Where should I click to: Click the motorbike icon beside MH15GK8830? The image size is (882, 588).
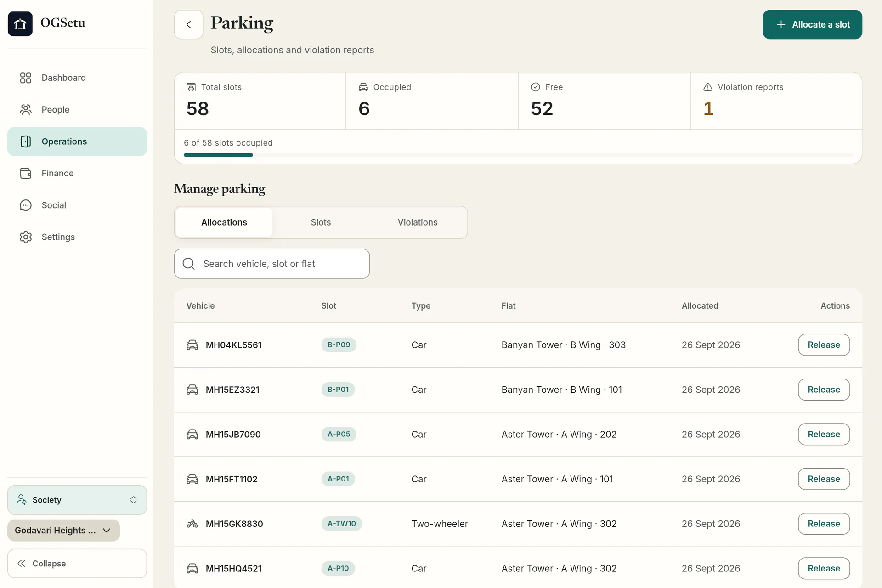pyautogui.click(x=192, y=524)
